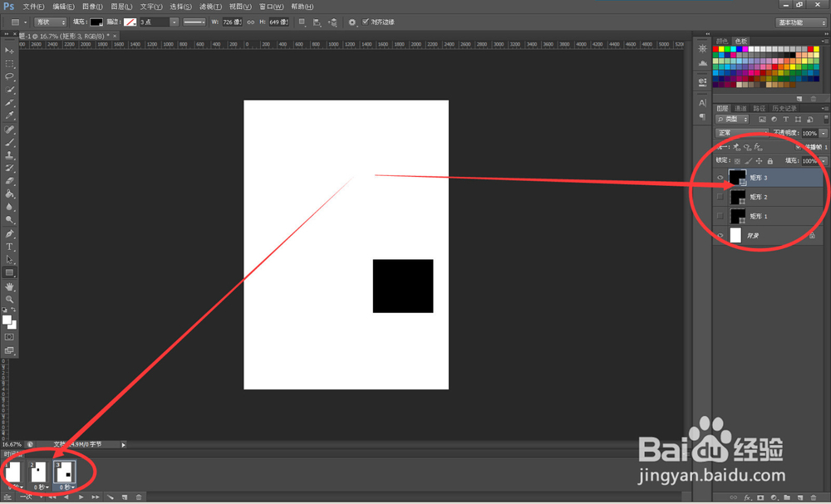Viewport: 831px width, 504px height.
Task: Click the add layer mask icon
Action: pos(760,497)
